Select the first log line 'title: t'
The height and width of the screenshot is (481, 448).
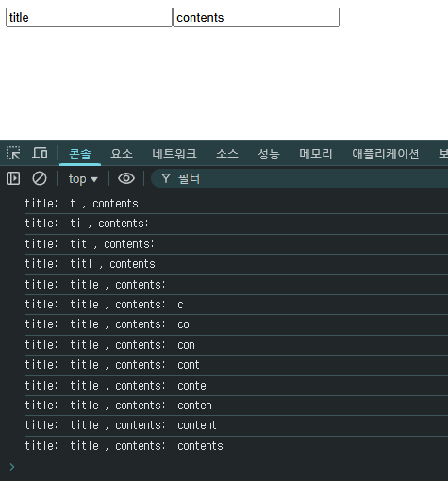point(236,204)
